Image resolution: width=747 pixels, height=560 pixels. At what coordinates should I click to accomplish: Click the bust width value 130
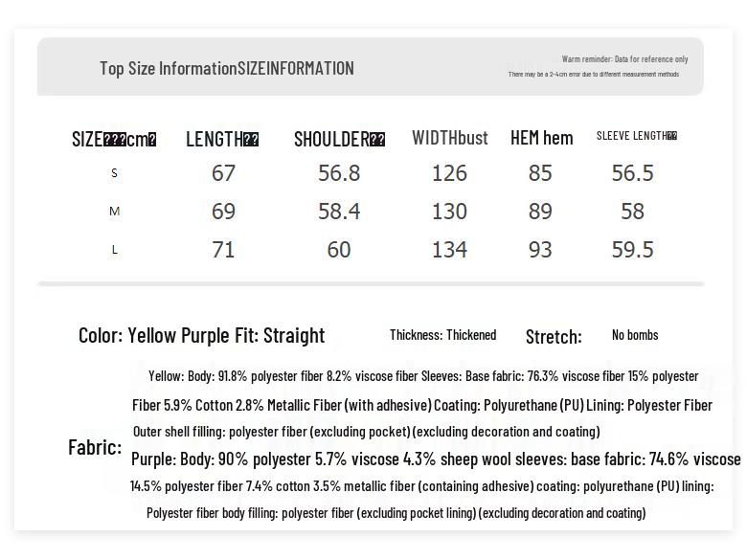point(449,212)
